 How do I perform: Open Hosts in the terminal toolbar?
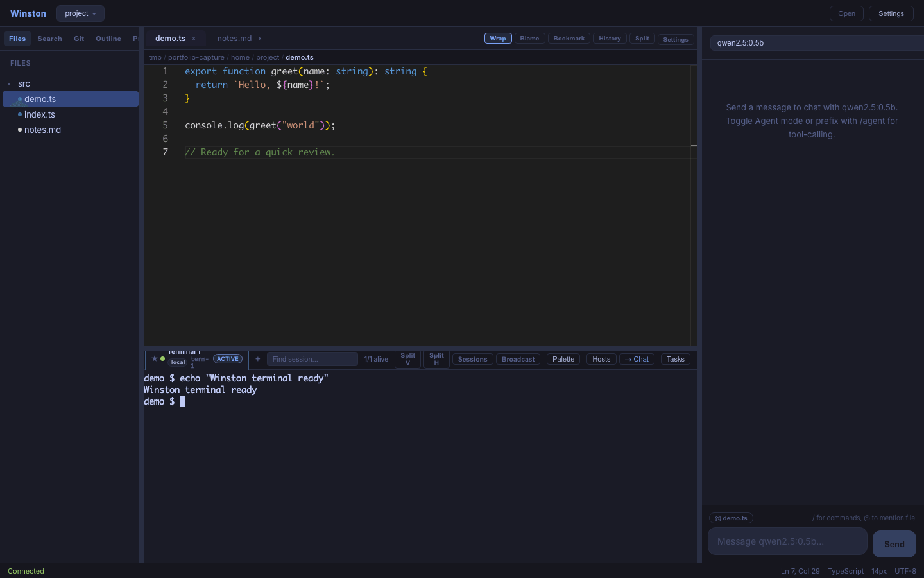(x=601, y=359)
